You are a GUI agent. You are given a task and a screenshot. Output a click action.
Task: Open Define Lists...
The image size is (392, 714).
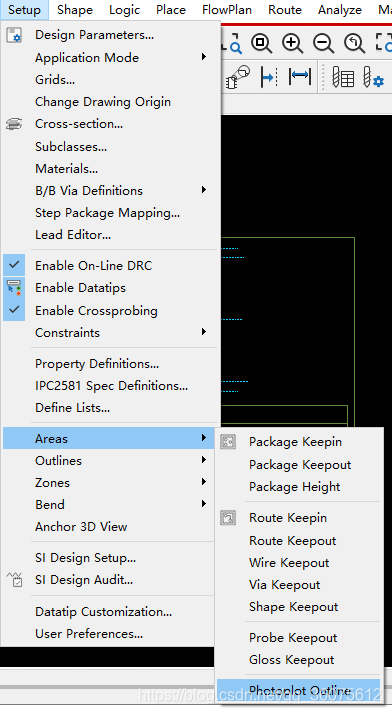tap(110, 408)
